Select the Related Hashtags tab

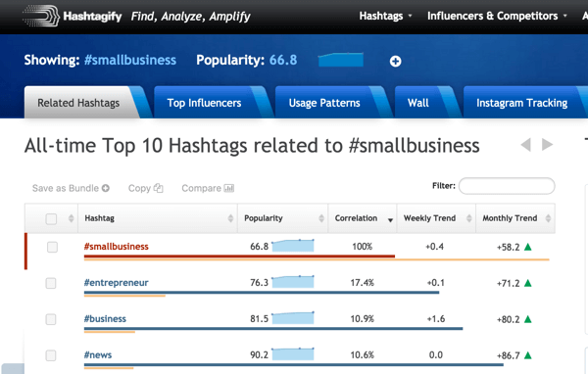(x=78, y=103)
